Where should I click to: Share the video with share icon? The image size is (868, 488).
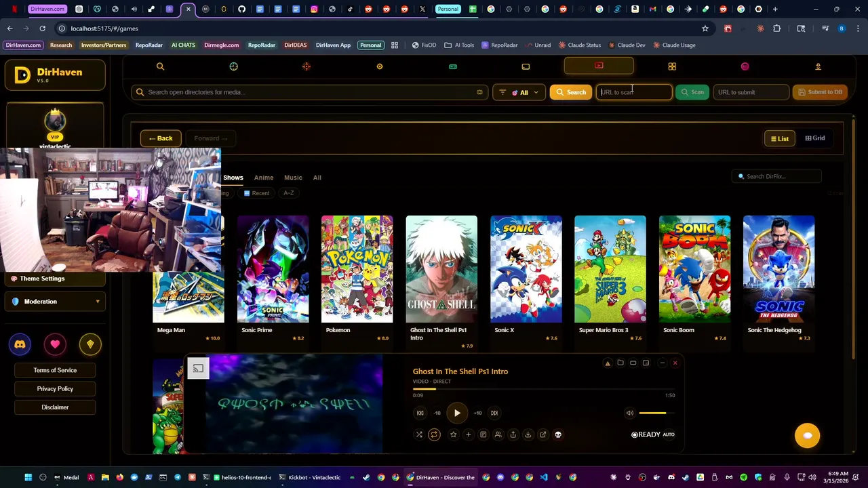(513, 434)
